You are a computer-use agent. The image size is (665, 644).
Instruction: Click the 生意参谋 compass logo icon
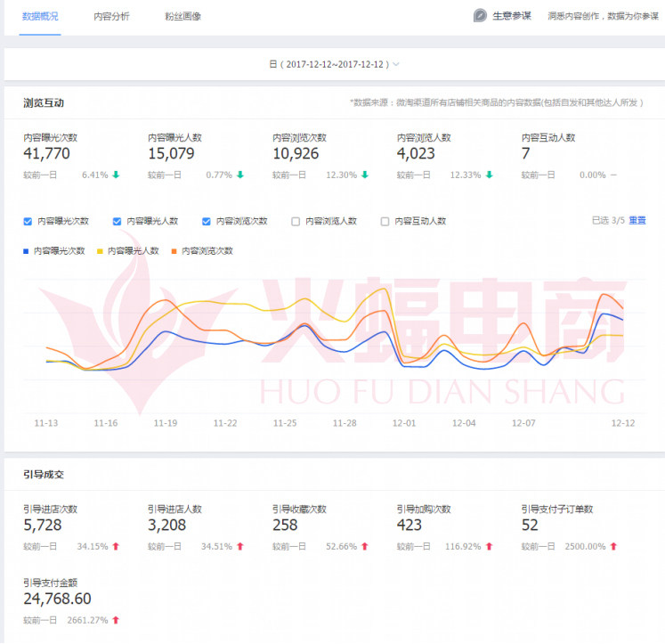tap(480, 16)
